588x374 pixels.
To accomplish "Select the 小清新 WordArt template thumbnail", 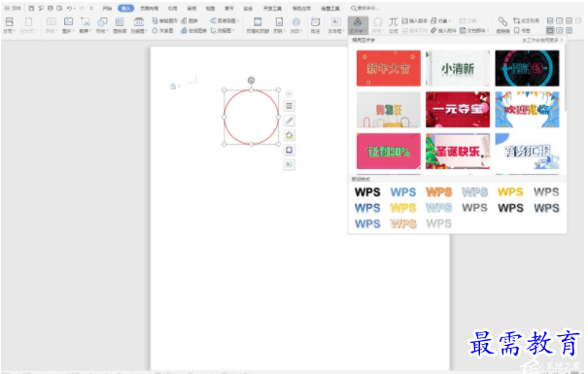I will coord(458,68).
